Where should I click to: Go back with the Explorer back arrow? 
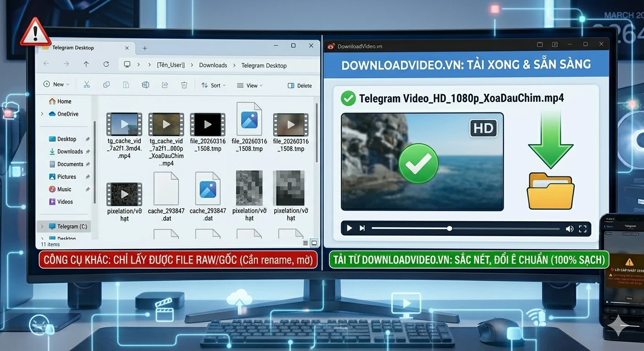pos(46,64)
